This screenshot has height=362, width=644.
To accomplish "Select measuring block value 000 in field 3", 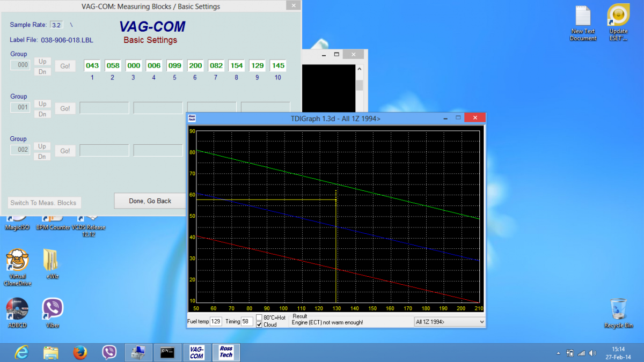I will [x=134, y=65].
